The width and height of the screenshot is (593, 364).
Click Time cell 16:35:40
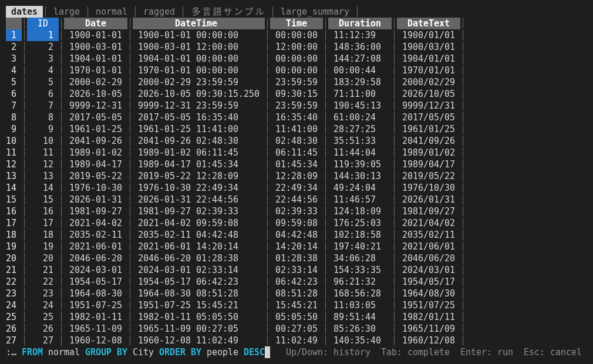(296, 117)
